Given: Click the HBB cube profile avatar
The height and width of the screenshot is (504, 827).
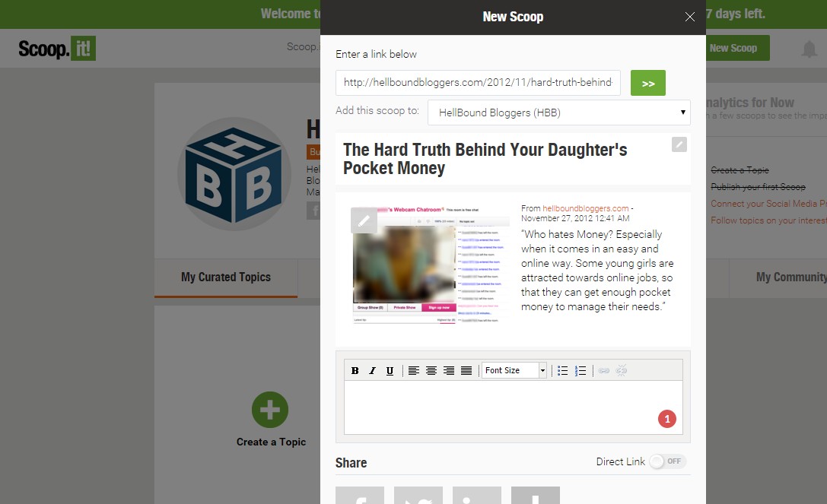Looking at the screenshot, I should click(x=234, y=174).
